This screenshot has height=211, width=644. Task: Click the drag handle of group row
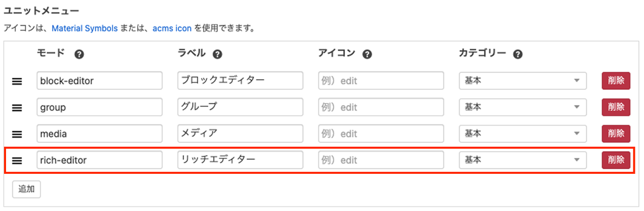click(x=17, y=108)
